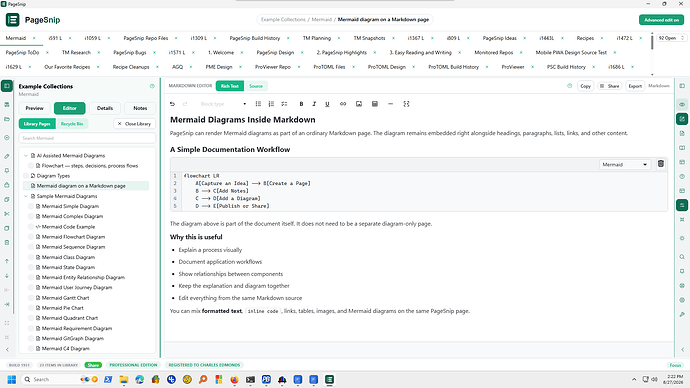Click the eye icon in right sidebar
690x388 pixels.
(x=682, y=105)
